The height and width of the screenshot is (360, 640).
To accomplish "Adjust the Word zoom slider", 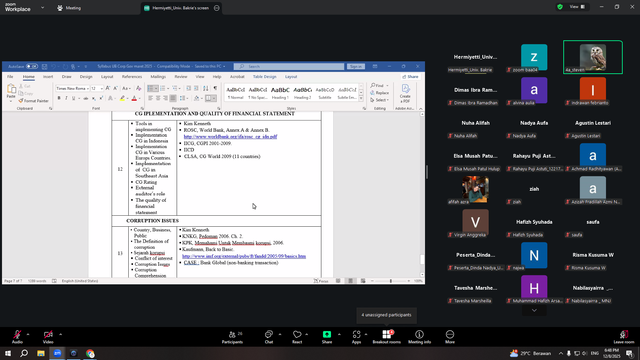I will click(391, 281).
